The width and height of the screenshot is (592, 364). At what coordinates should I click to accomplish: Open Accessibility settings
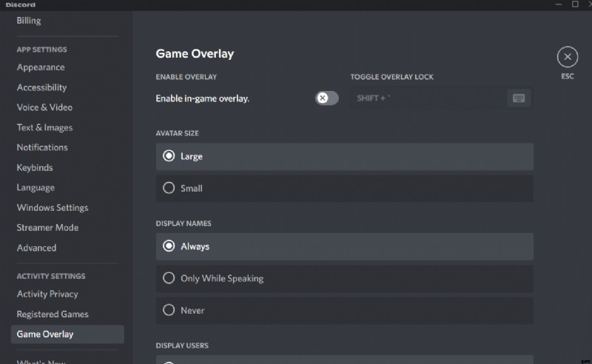pos(41,87)
